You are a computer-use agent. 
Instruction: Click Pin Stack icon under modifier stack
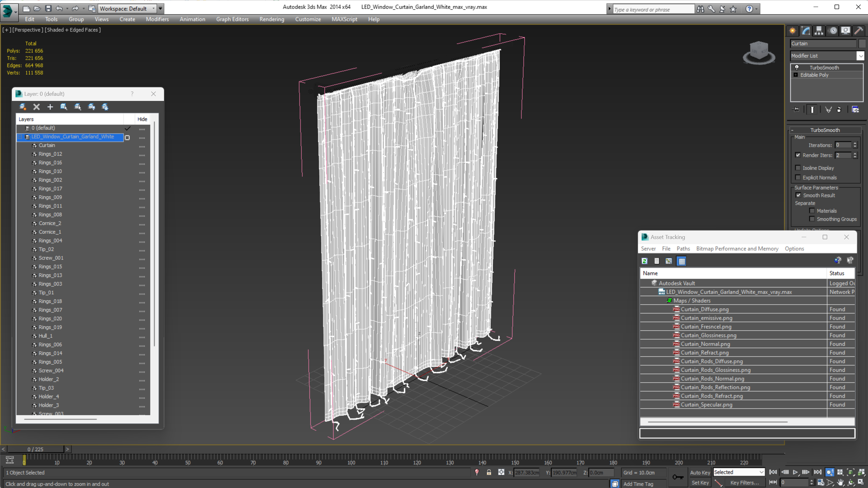point(796,109)
